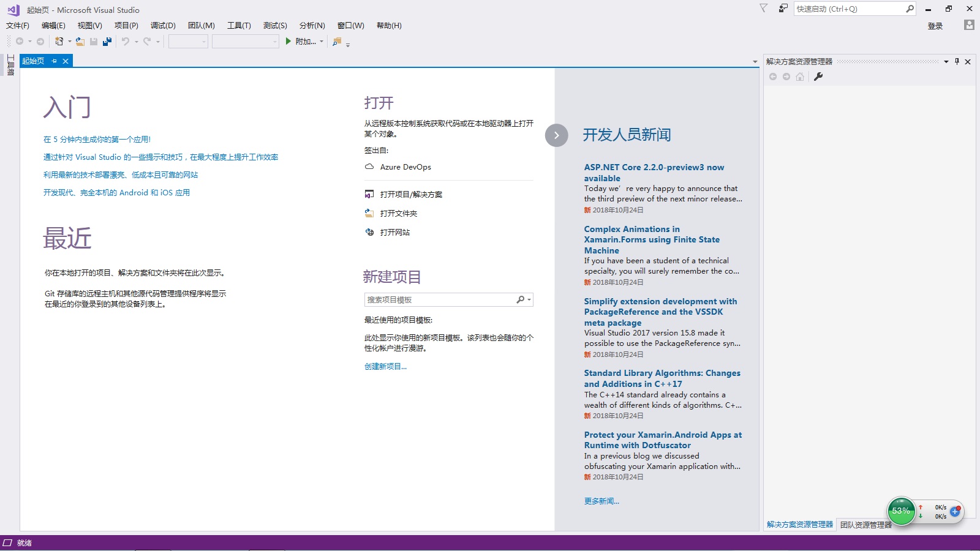Image resolution: width=980 pixels, height=551 pixels.
Task: Open the document tabs list dropdown
Action: point(755,62)
